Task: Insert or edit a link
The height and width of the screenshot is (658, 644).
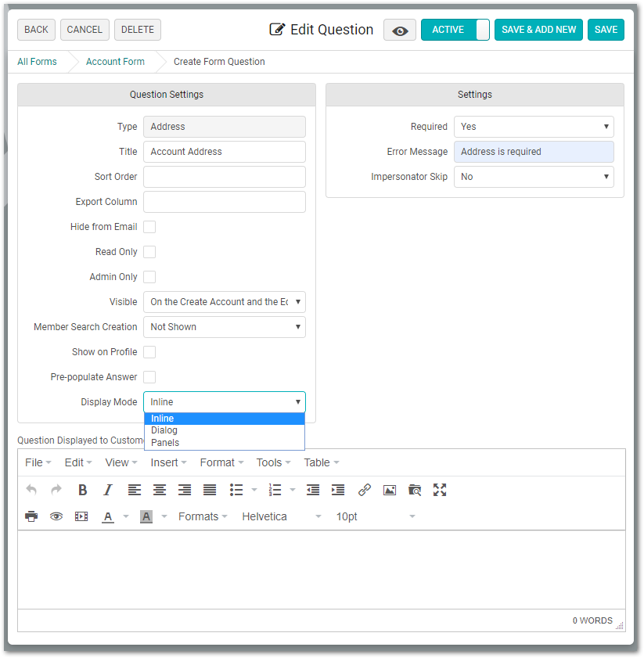Action: pyautogui.click(x=365, y=490)
